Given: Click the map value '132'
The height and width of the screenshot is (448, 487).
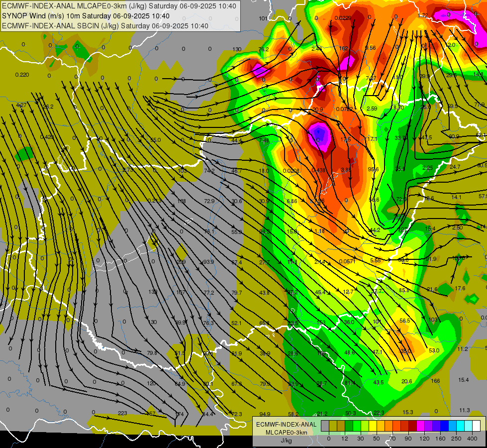Looking at the screenshot, I should click(153, 292).
